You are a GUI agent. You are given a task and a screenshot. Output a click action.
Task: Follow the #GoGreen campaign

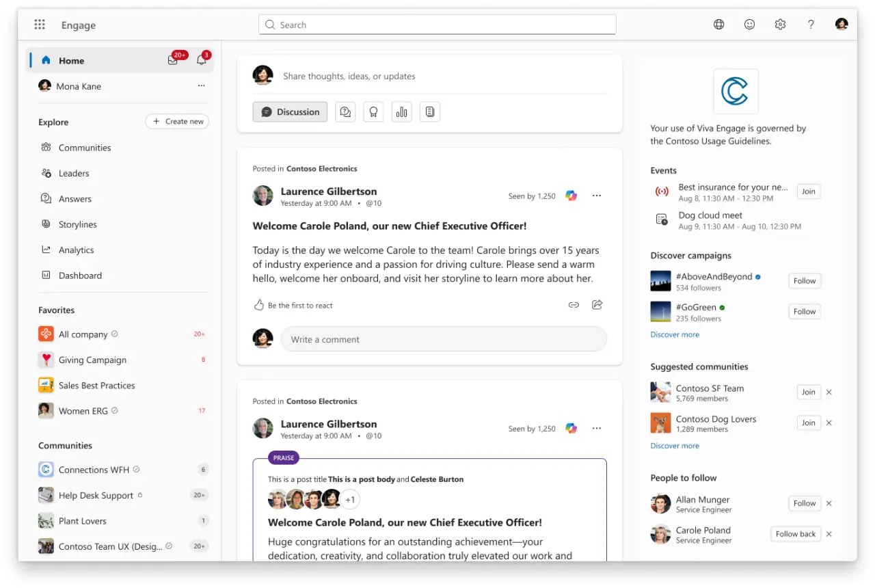click(x=805, y=312)
